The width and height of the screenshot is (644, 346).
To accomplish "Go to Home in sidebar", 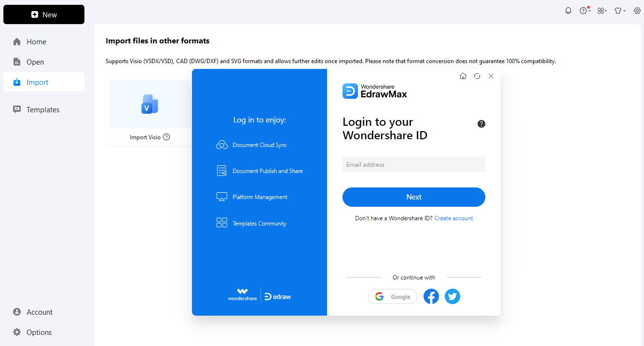I will 44,42.
